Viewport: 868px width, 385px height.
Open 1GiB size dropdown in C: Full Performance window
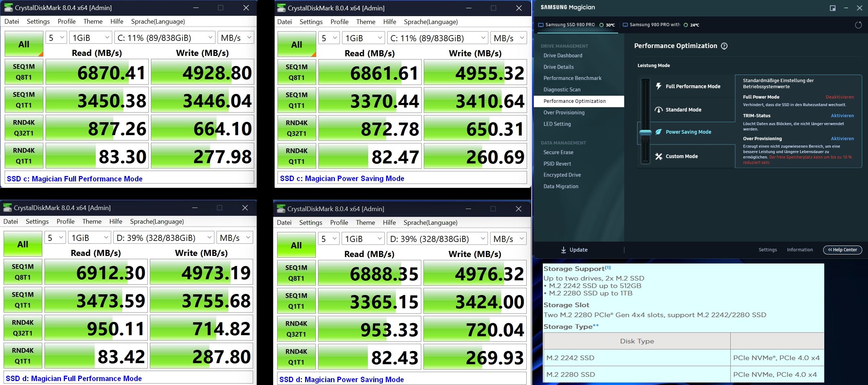point(90,38)
